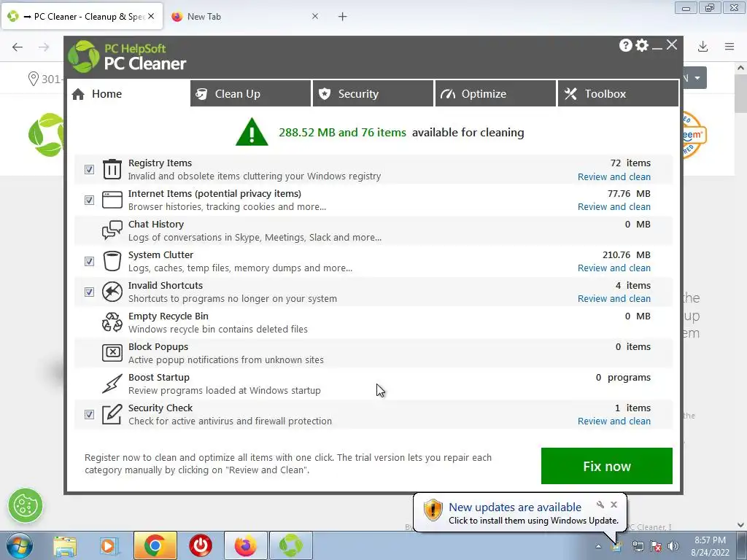The width and height of the screenshot is (747, 560).
Task: Open the media player taskbar icon
Action: pos(109,546)
